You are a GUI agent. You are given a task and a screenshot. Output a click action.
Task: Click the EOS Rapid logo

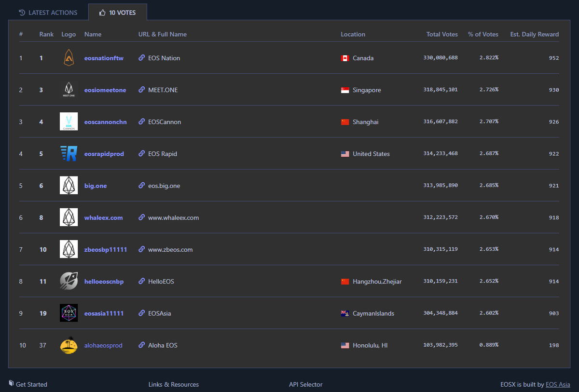(69, 154)
